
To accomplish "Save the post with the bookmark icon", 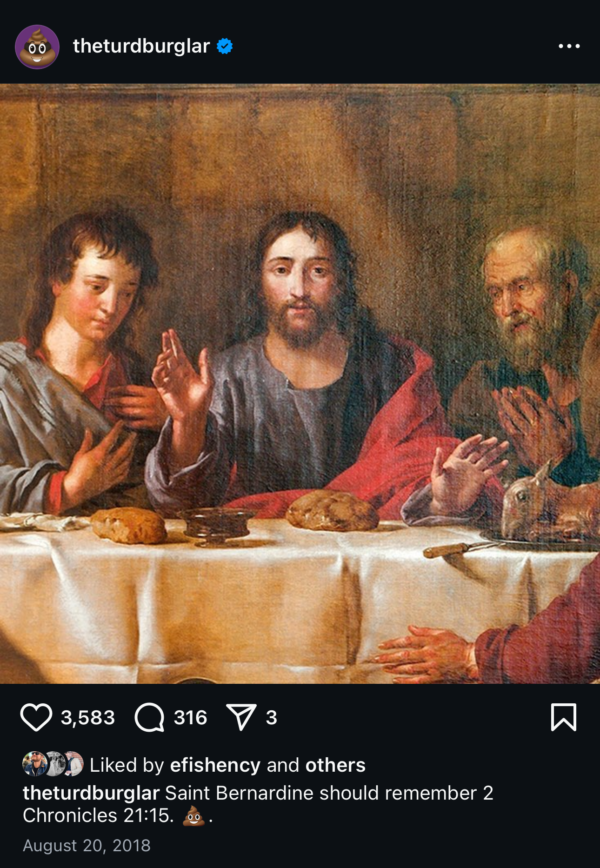I will click(x=564, y=717).
